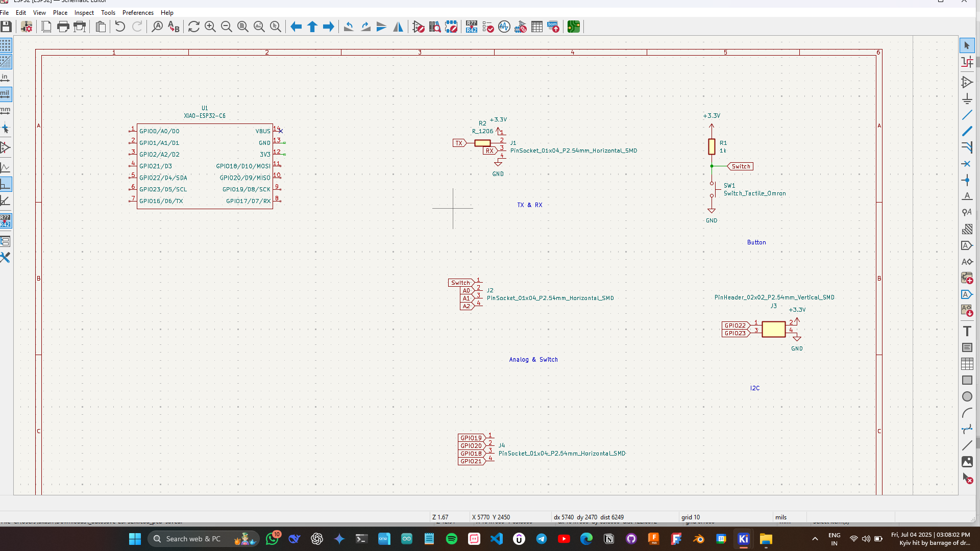The height and width of the screenshot is (551, 980).
Task: Enable 45-degree line drawing mode
Action: click(6, 201)
